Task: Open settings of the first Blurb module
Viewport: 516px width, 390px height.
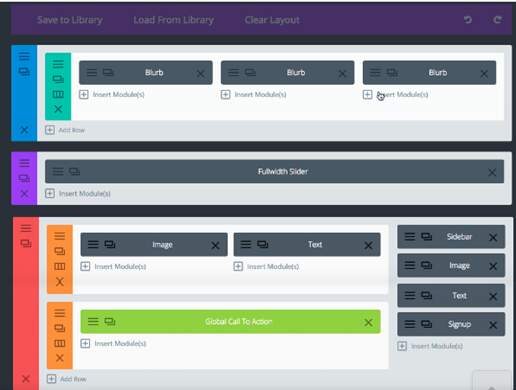Action: [x=92, y=72]
